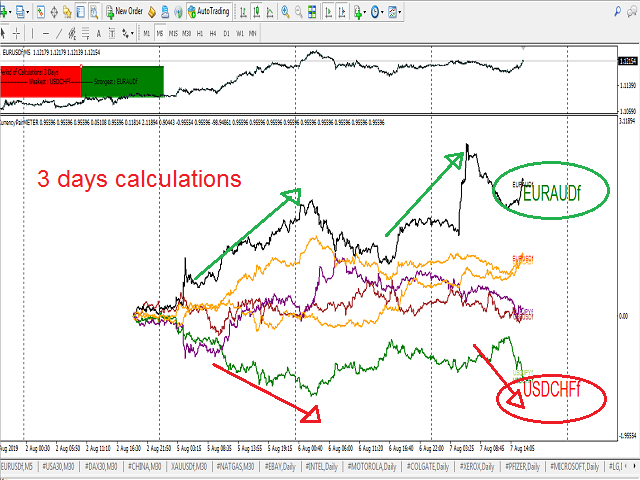Open the #PFIZER,Daily chart tab
The height and width of the screenshot is (480, 640).
(522, 466)
